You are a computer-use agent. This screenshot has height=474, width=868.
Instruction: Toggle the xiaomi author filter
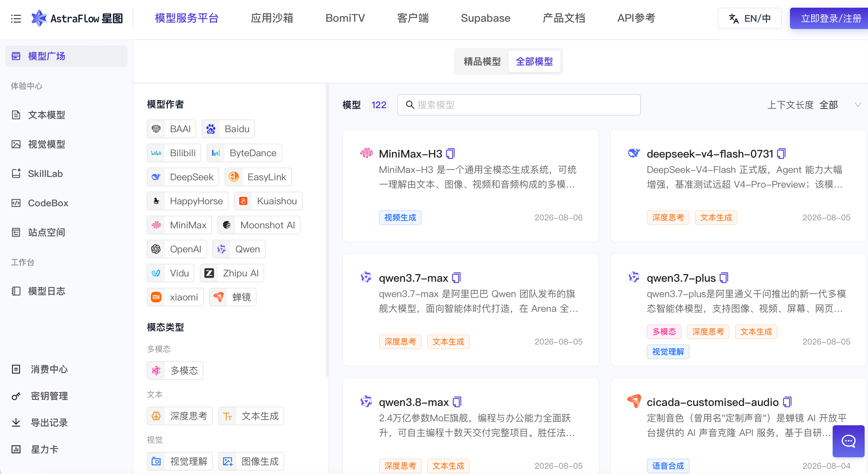point(175,297)
